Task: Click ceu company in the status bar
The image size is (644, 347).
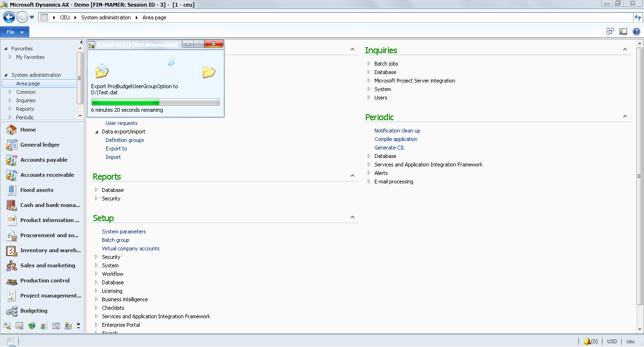Action: pyautogui.click(x=630, y=341)
